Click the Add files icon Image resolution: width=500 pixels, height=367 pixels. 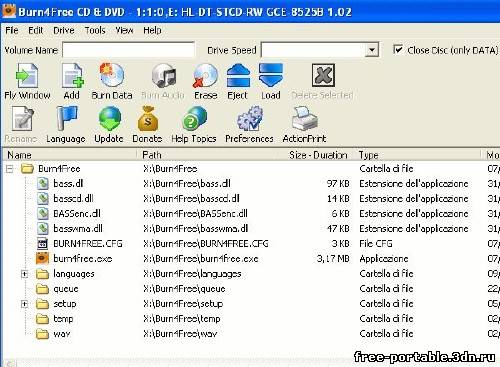pyautogui.click(x=72, y=76)
